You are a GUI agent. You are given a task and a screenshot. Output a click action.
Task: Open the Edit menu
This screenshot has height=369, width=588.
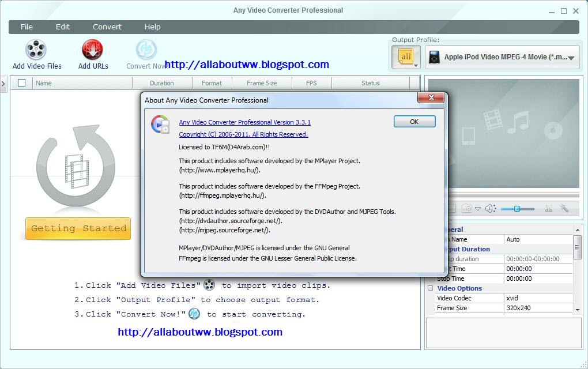click(63, 27)
